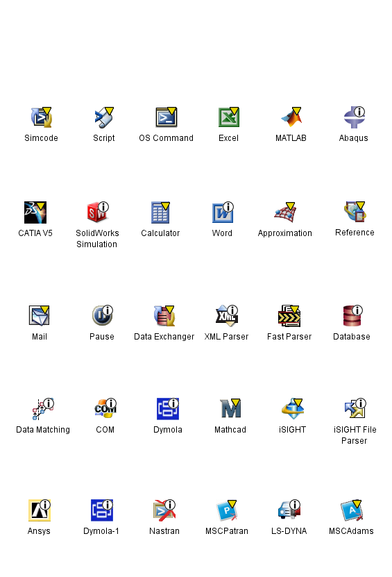Open the OS Command component icon
This screenshot has width=392, height=577.
(x=167, y=117)
